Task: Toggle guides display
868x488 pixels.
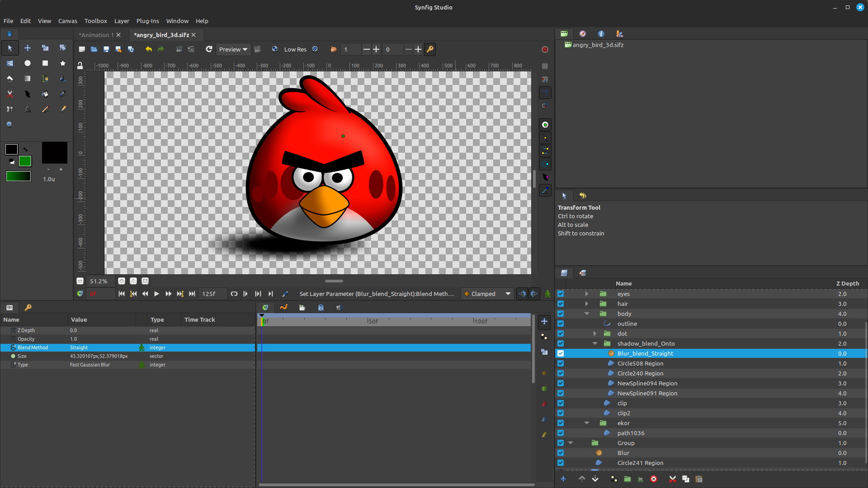Action: (x=545, y=93)
